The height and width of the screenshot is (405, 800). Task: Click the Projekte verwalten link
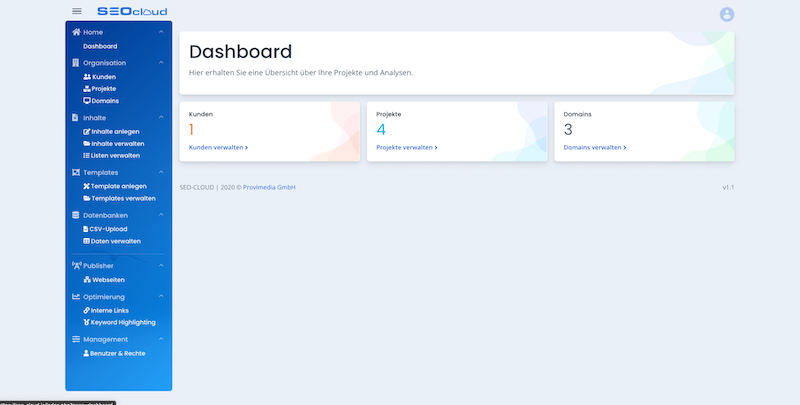click(406, 147)
